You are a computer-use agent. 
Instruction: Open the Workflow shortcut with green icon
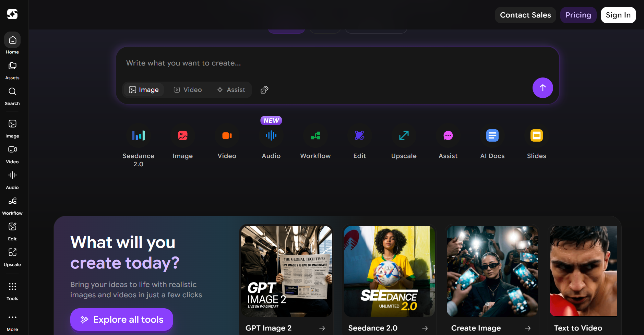click(x=315, y=142)
